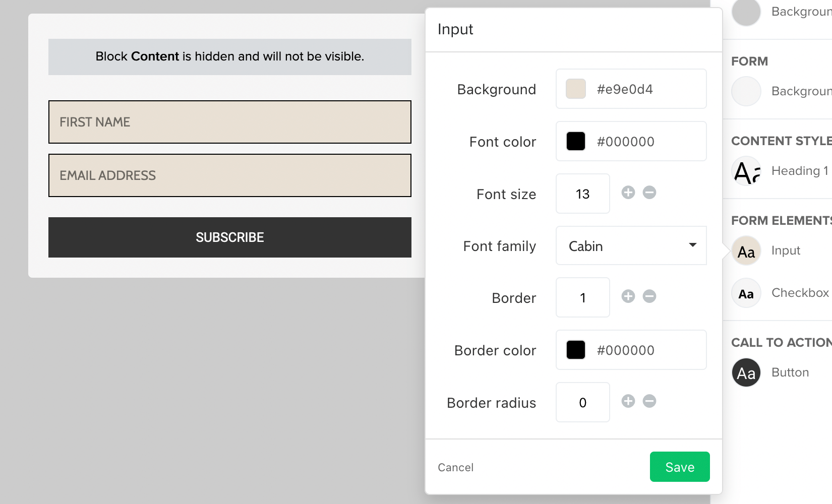Click the Font family dropdown arrow
The width and height of the screenshot is (832, 504).
click(x=693, y=245)
